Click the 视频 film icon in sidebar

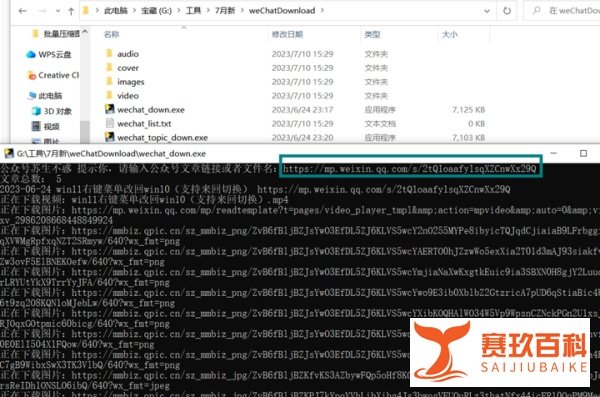pos(36,126)
